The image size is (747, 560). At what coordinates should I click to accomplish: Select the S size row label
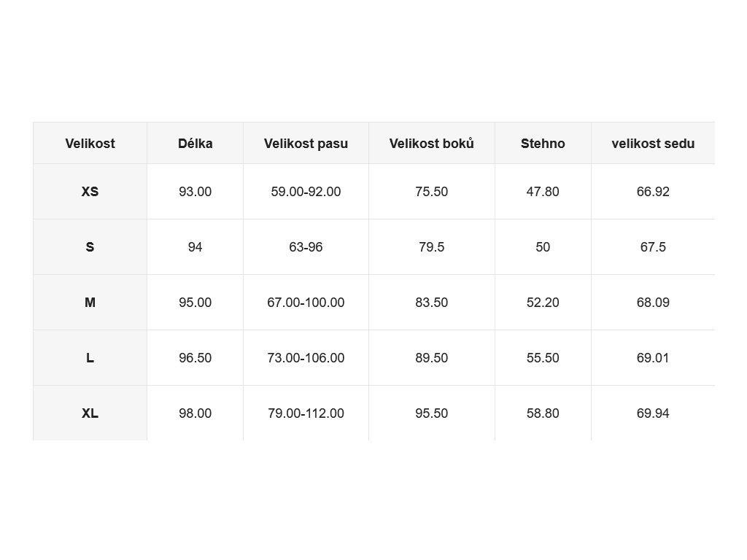click(90, 247)
